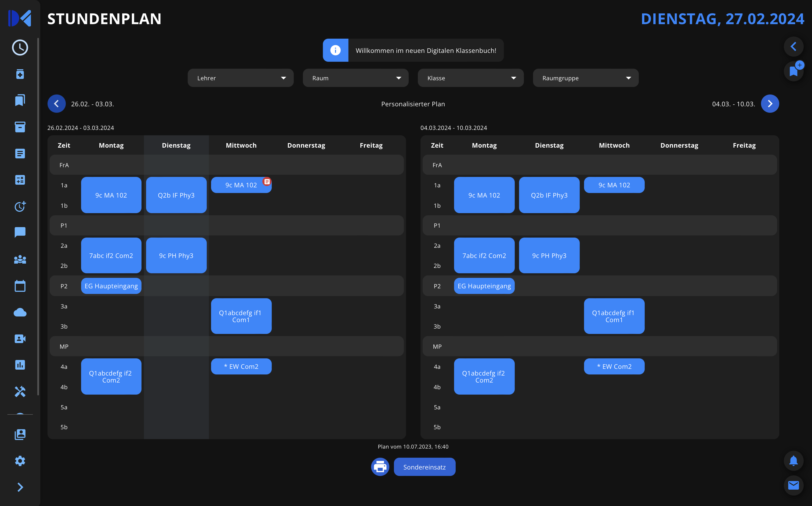The height and width of the screenshot is (506, 812).
Task: Open the notifications bell at bottom right
Action: pyautogui.click(x=793, y=461)
